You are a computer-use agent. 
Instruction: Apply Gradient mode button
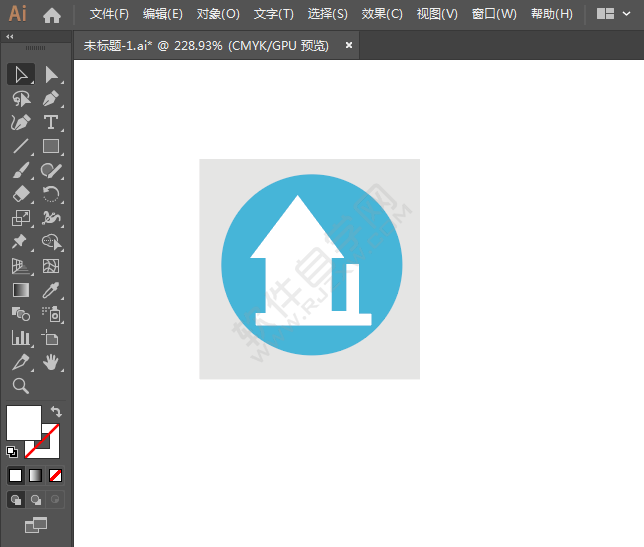click(x=36, y=476)
